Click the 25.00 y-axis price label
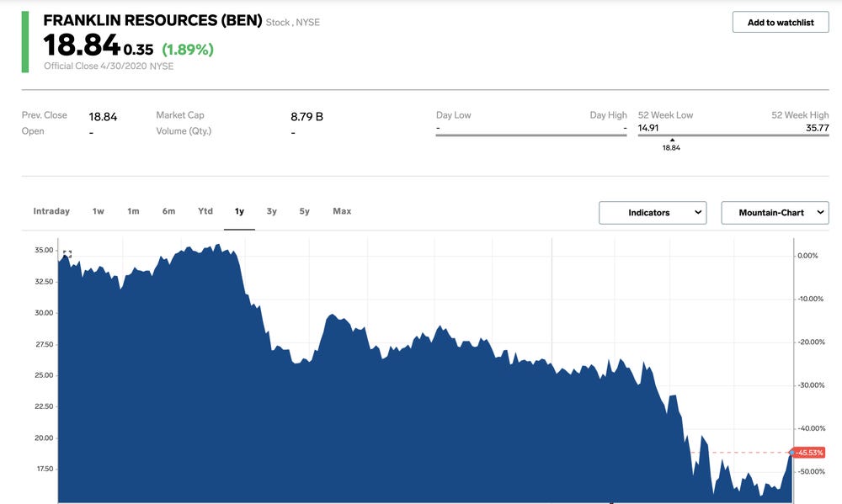 click(x=44, y=375)
